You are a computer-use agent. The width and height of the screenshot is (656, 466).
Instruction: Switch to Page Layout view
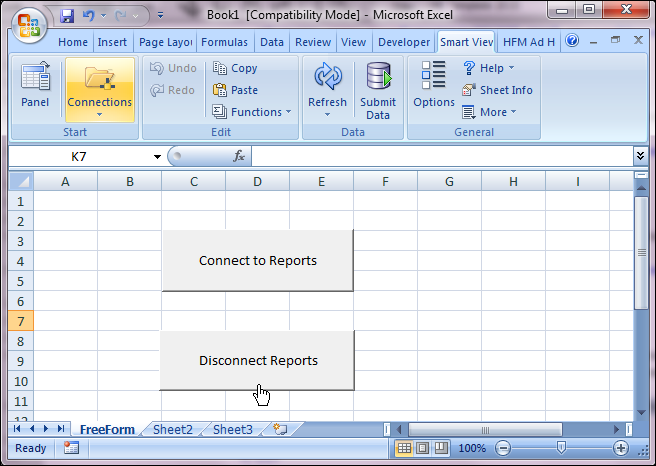pos(423,448)
